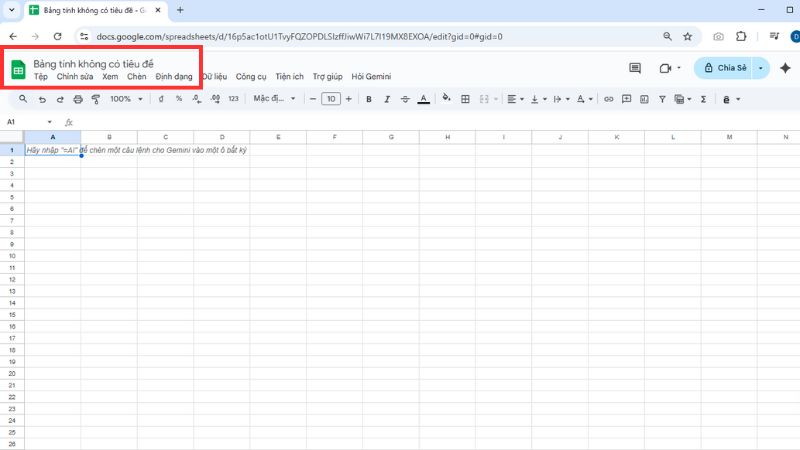Click the print icon
The height and width of the screenshot is (450, 800).
[x=78, y=99]
